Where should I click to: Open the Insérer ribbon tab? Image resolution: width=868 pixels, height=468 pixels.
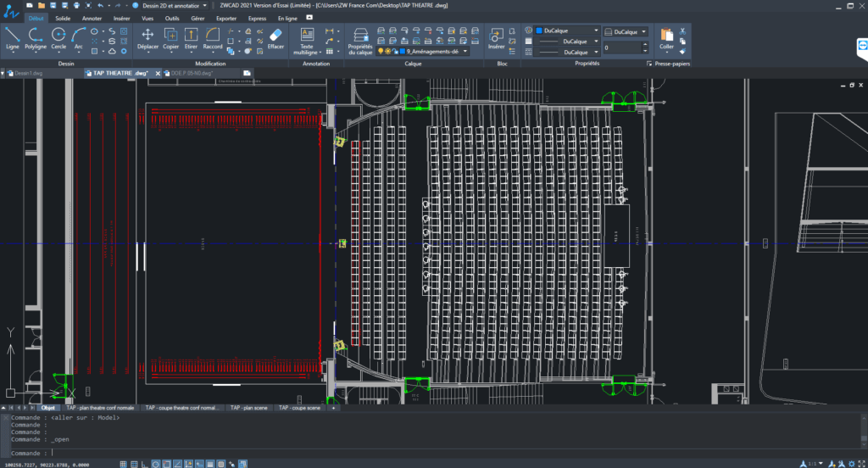pyautogui.click(x=122, y=19)
